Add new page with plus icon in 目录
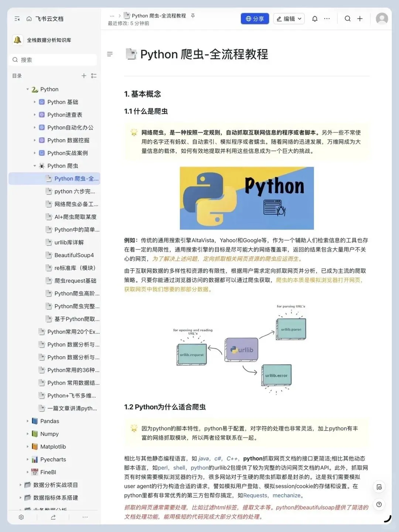399x532 pixels. [84, 76]
